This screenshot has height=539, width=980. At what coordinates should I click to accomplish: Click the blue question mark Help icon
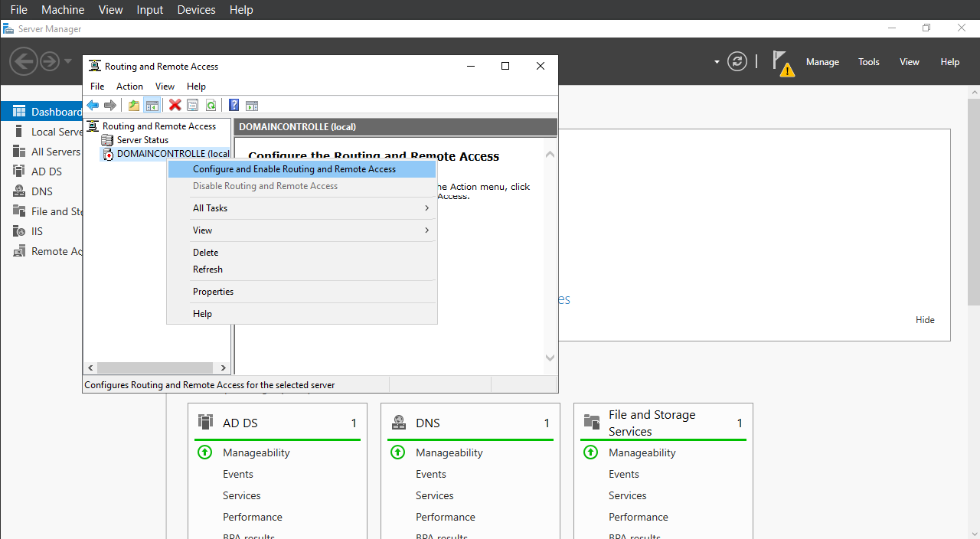click(234, 105)
